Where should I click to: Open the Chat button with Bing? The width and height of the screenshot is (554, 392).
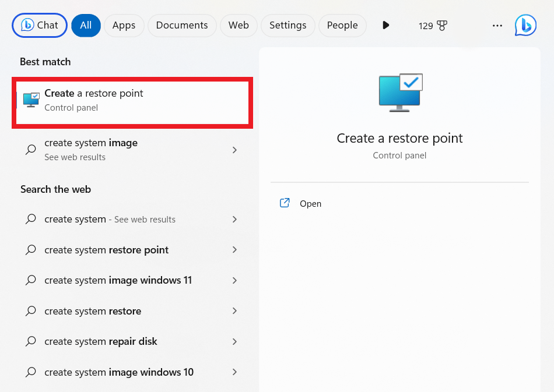pos(40,26)
